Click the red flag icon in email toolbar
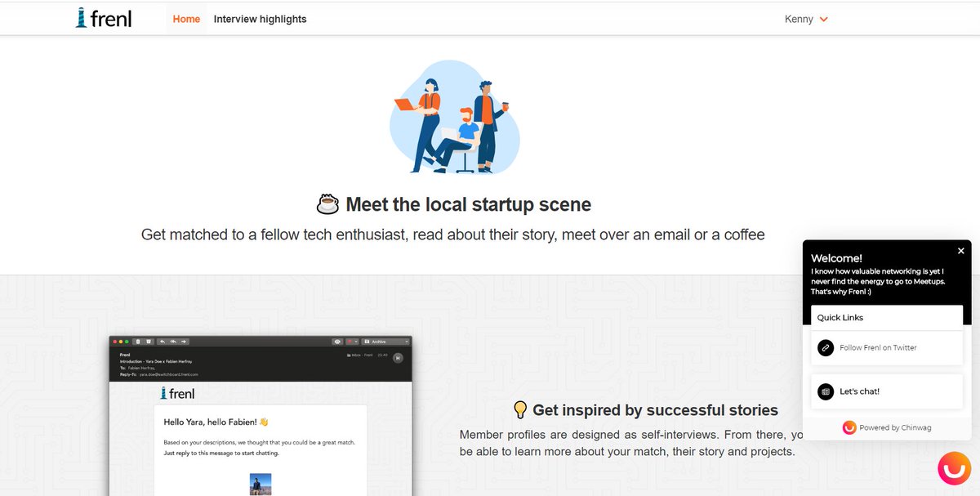 coord(350,342)
